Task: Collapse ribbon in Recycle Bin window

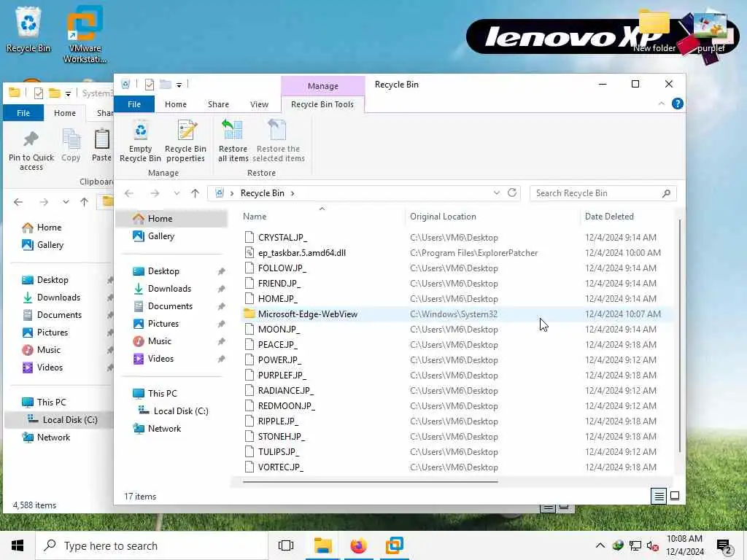Action: [x=661, y=104]
